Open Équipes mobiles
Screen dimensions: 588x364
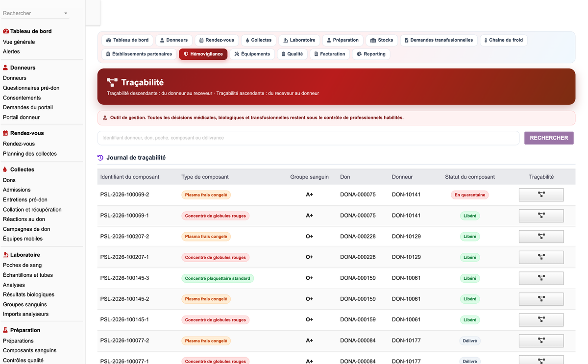click(23, 239)
